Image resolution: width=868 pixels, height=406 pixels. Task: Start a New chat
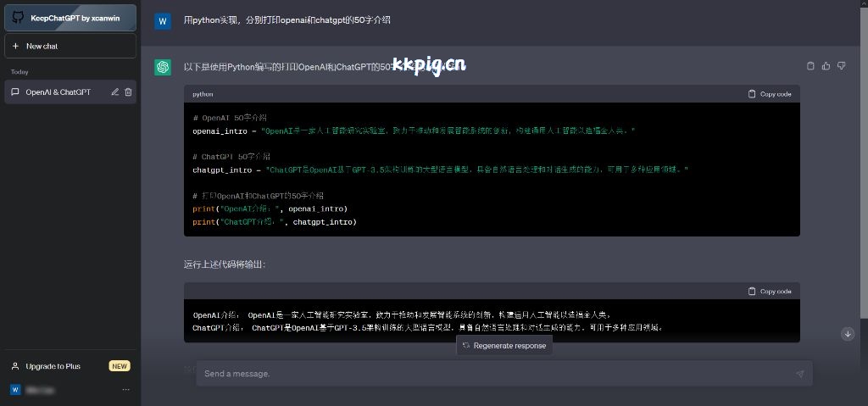70,46
